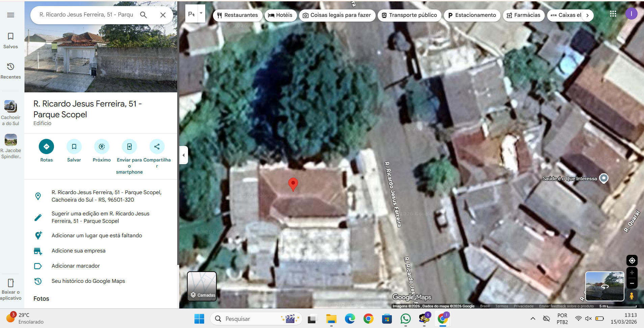The height and width of the screenshot is (328, 644).
Task: Open Google apps grid
Action: click(x=613, y=14)
